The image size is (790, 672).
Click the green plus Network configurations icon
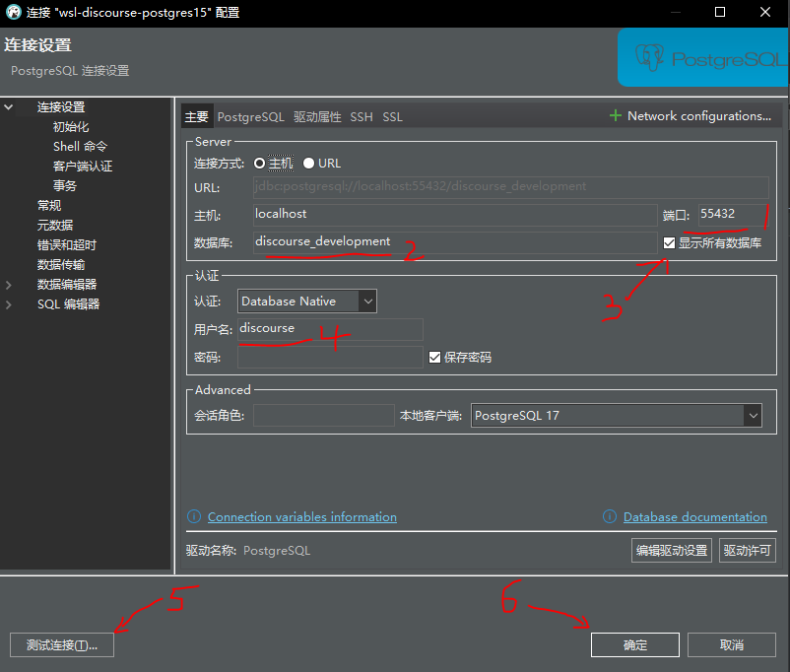(616, 116)
